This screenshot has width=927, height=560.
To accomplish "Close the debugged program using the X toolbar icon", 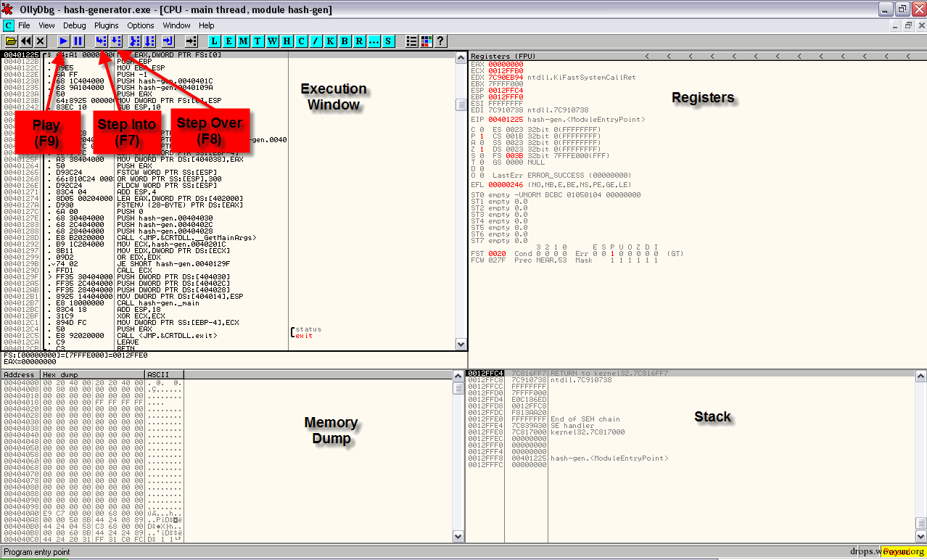I will coord(41,41).
